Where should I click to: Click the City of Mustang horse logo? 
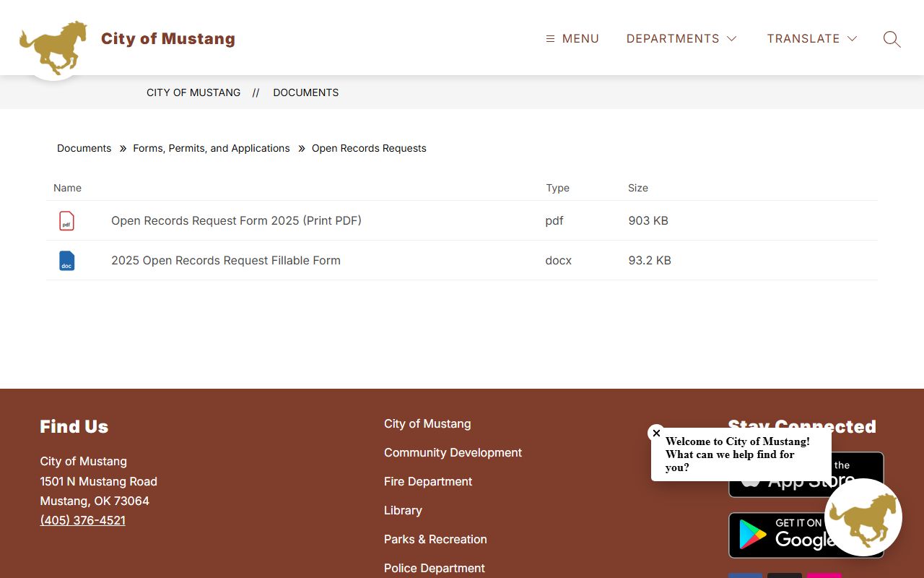coord(53,48)
